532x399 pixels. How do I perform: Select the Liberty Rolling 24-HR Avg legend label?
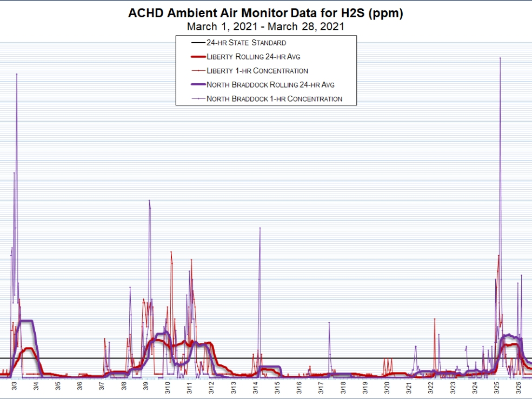(x=252, y=57)
